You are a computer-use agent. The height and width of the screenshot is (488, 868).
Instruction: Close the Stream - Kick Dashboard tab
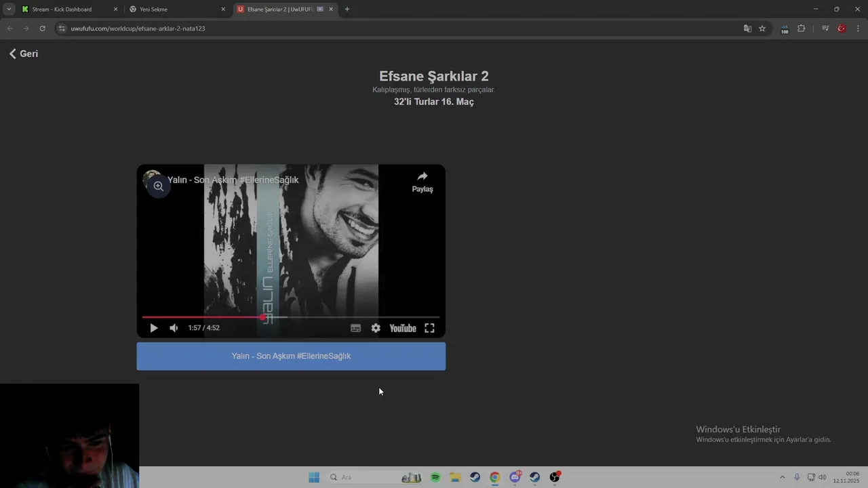point(115,9)
